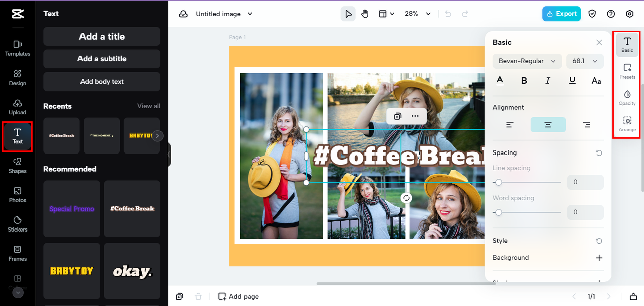This screenshot has height=306, width=644.
Task: Open the help question mark icon
Action: point(611,14)
